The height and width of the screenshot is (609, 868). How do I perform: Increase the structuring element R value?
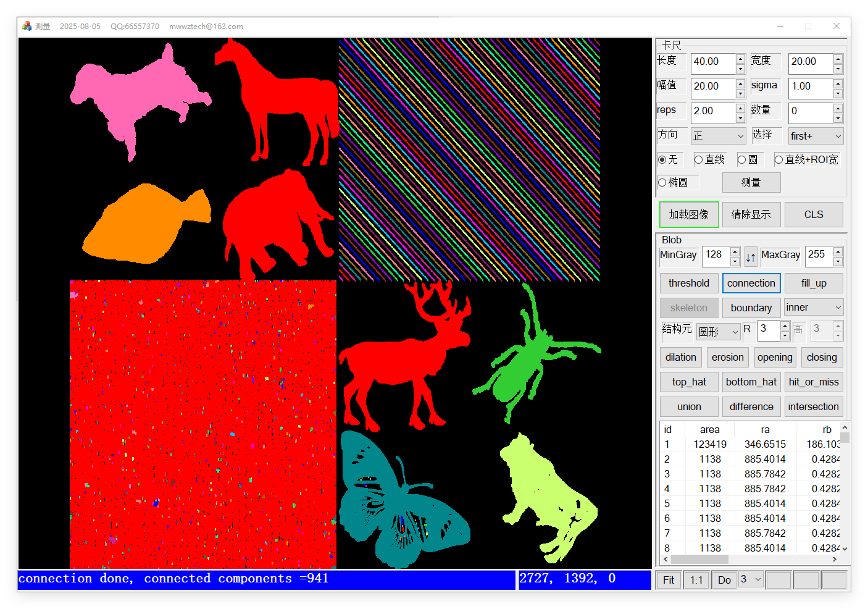point(785,325)
